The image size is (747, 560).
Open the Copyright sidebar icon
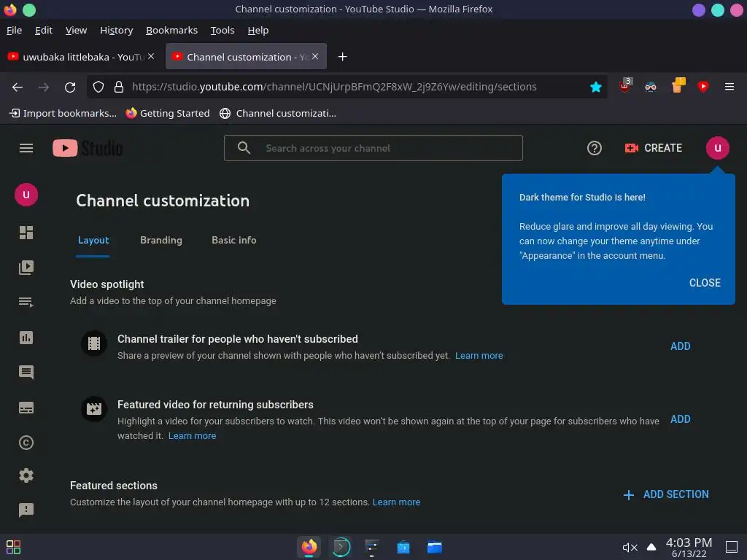(26, 443)
